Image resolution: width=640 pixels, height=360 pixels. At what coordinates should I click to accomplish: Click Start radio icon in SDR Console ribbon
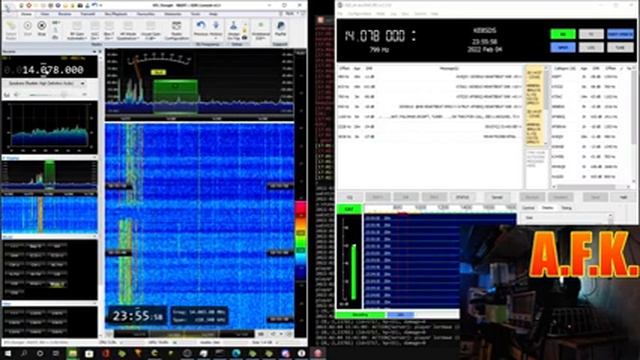click(27, 28)
